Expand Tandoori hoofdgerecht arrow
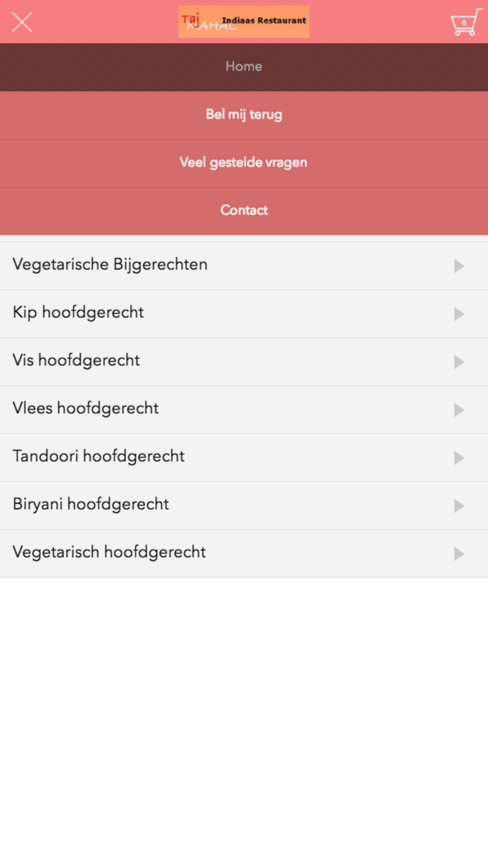This screenshot has width=488, height=868. (458, 457)
